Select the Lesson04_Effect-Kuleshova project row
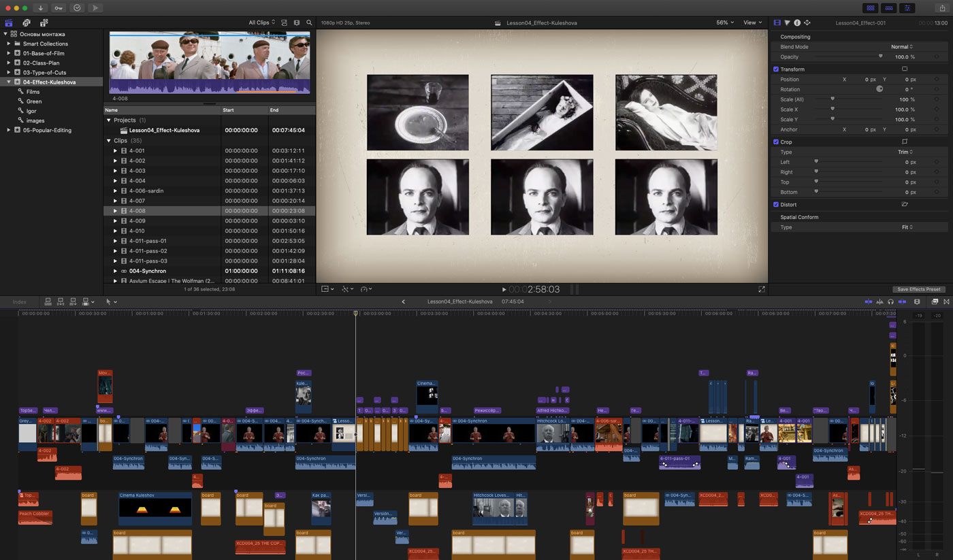Screen dimensions: 953x560 [x=210, y=130]
